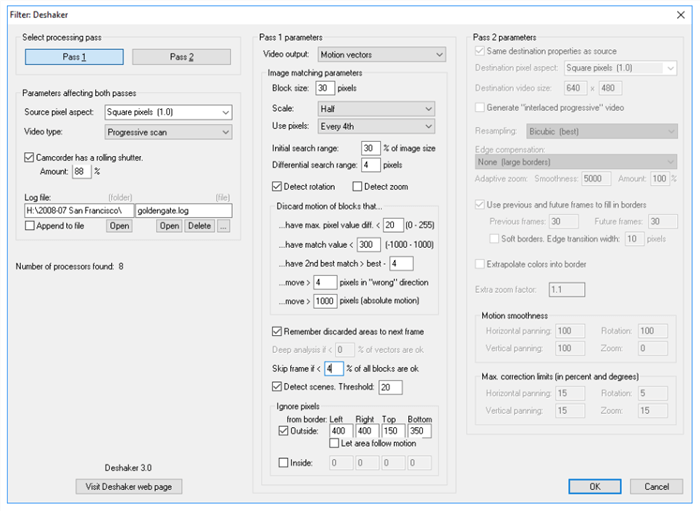The height and width of the screenshot is (511, 700).
Task: Switch to Pass 2 processing
Action: click(x=181, y=57)
